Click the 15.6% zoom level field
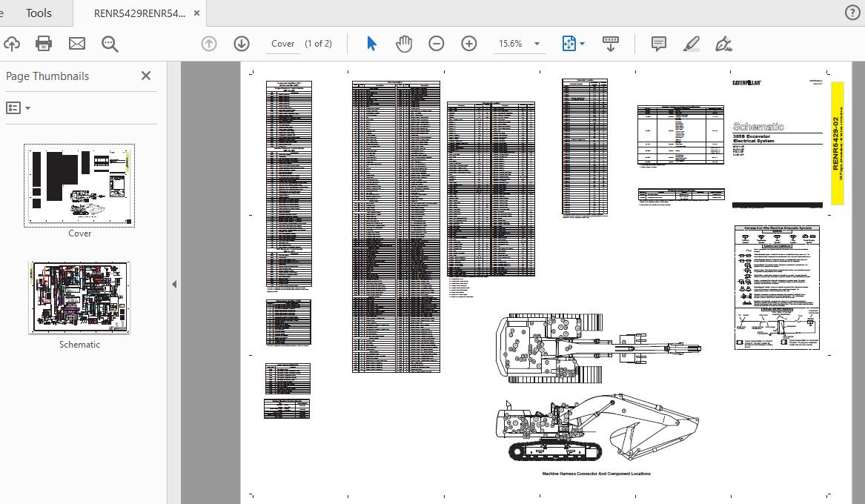Viewport: 865px width, 504px height. tap(510, 44)
